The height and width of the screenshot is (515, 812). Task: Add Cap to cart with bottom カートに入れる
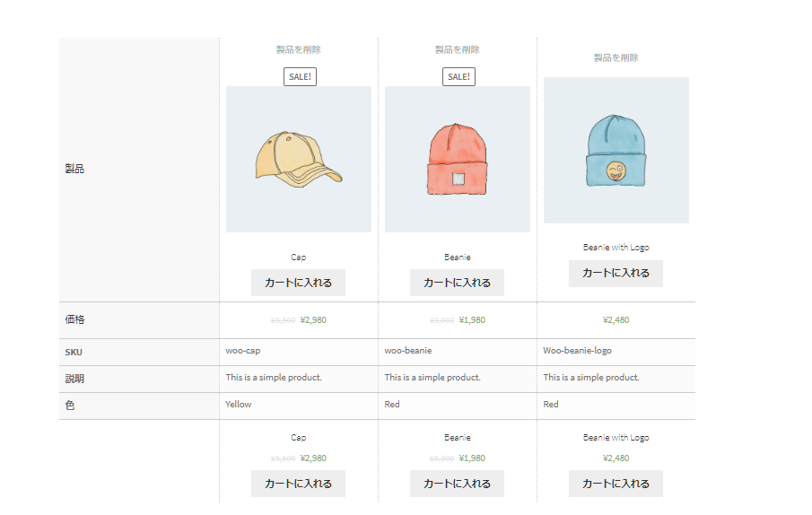tap(298, 484)
